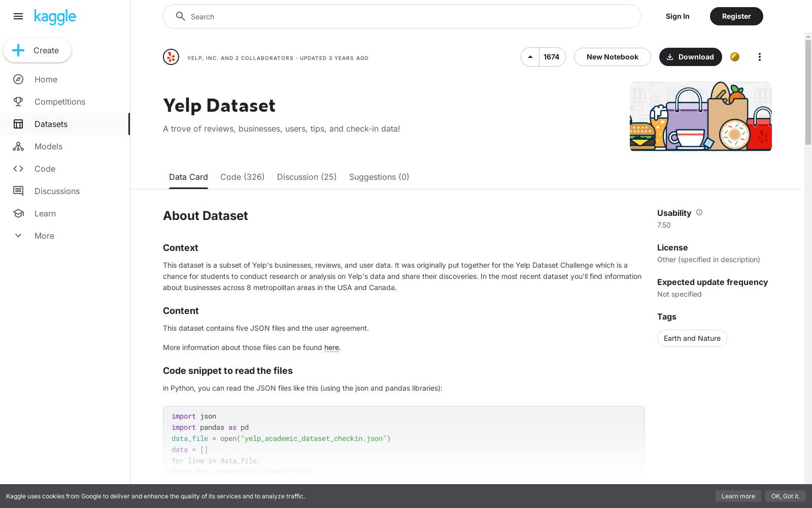Click the Earth and Nature tag

(692, 338)
